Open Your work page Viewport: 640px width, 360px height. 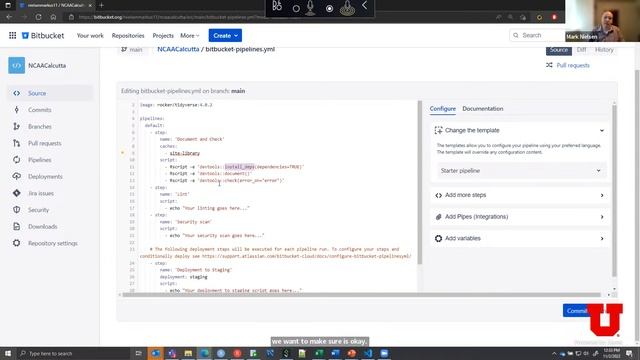pyautogui.click(x=90, y=36)
